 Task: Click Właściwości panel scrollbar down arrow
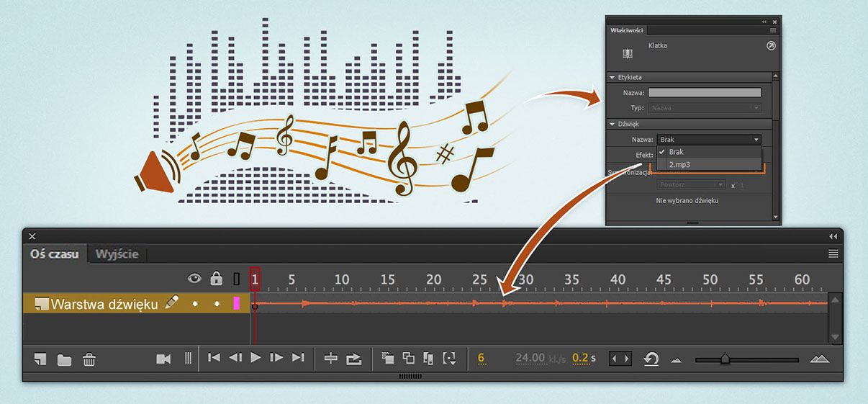tap(775, 216)
